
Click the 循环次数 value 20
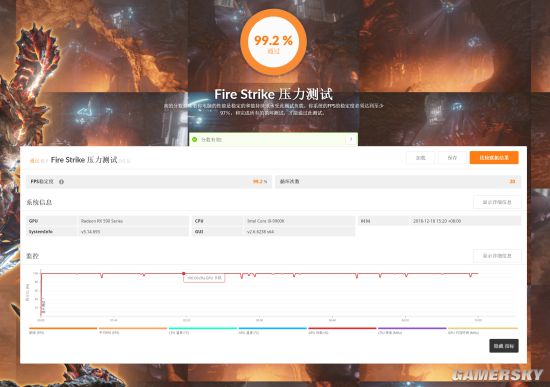click(x=512, y=181)
